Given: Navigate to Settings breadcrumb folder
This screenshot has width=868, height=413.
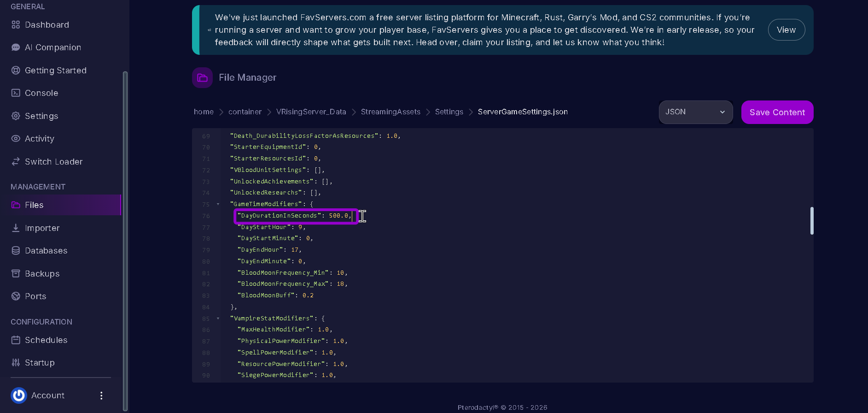Looking at the screenshot, I should coord(449,112).
